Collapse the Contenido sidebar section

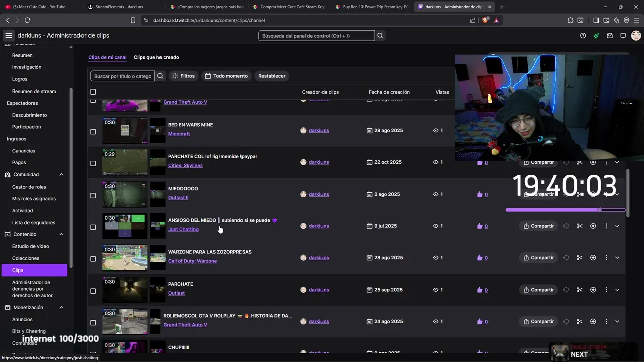[61, 234]
